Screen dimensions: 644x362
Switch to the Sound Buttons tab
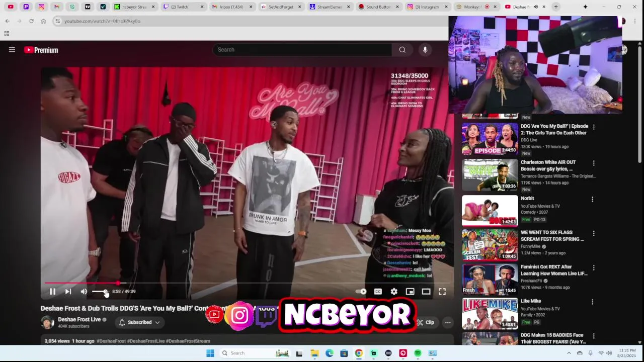378,7
